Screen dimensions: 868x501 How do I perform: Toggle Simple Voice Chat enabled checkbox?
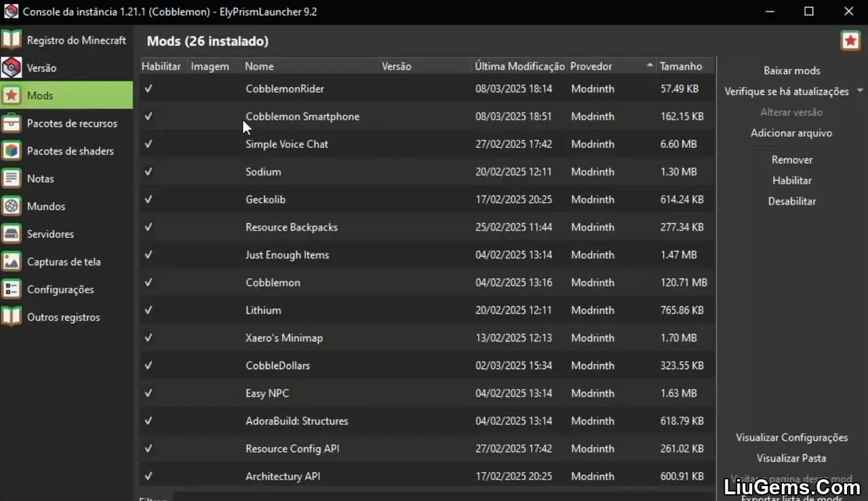(x=149, y=144)
